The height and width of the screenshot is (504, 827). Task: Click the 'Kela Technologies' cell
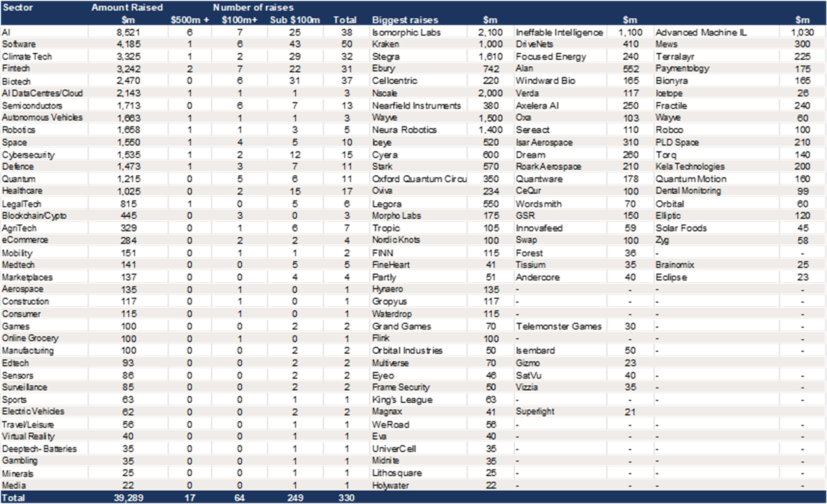(690, 166)
